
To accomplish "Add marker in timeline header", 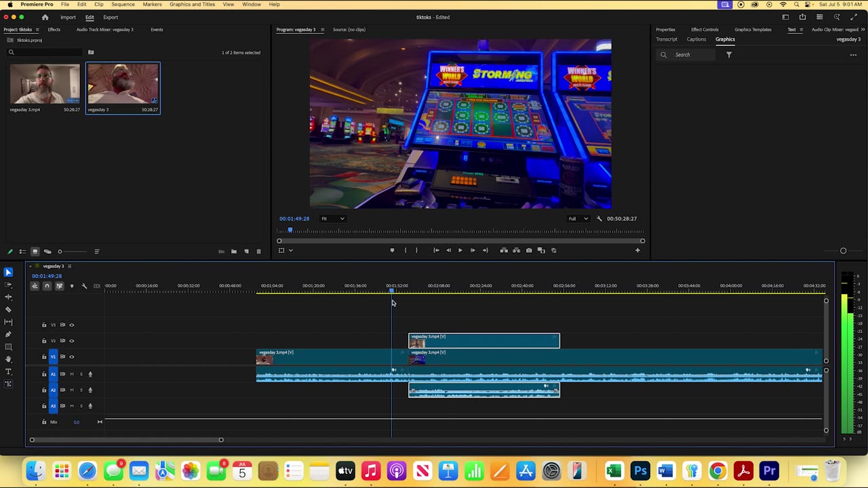I will pyautogui.click(x=72, y=286).
